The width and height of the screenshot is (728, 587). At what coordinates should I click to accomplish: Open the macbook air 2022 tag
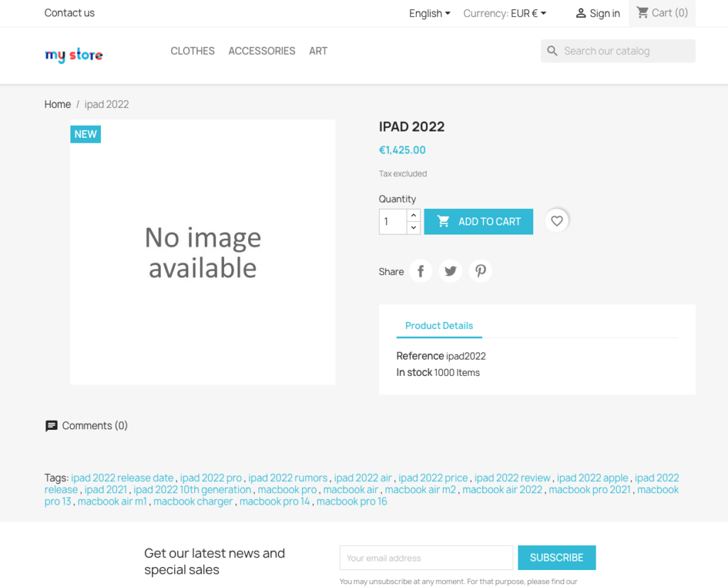coord(503,490)
